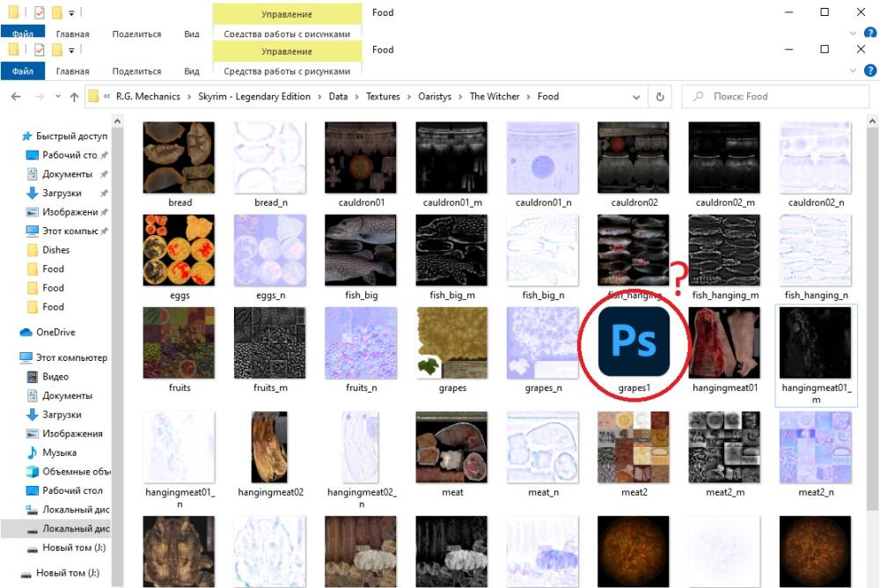880x588 pixels.
Task: Click the properties icon in quick access toolbar
Action: [40, 50]
